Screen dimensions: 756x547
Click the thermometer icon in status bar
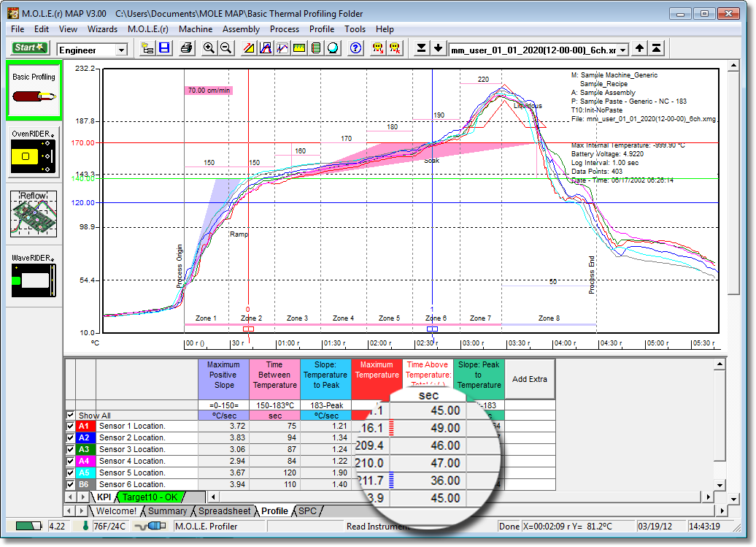85,526
